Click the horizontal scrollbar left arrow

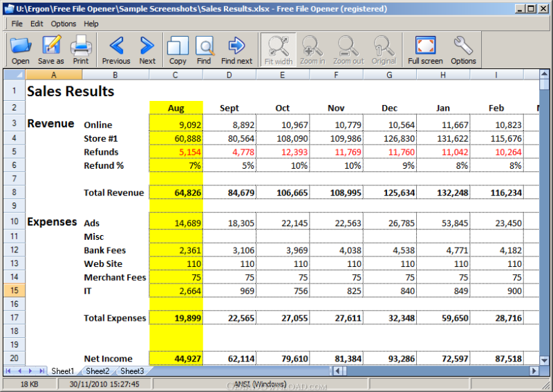click(x=337, y=371)
